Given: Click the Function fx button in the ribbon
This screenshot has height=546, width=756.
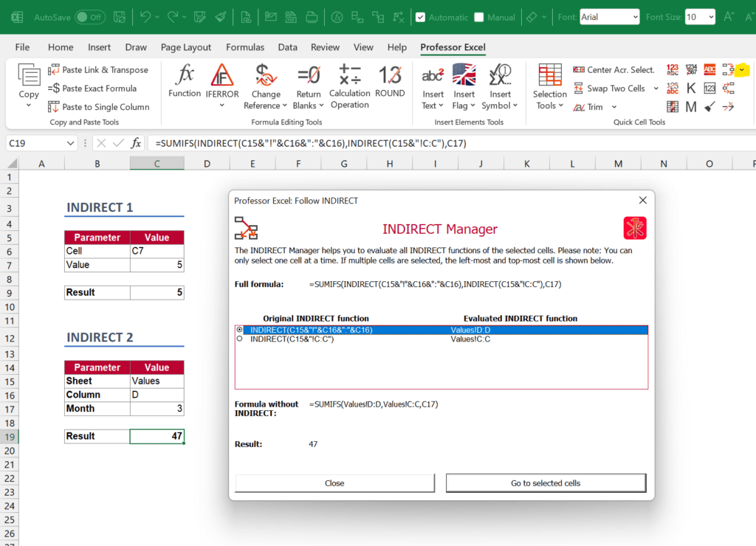Looking at the screenshot, I should click(x=184, y=80).
